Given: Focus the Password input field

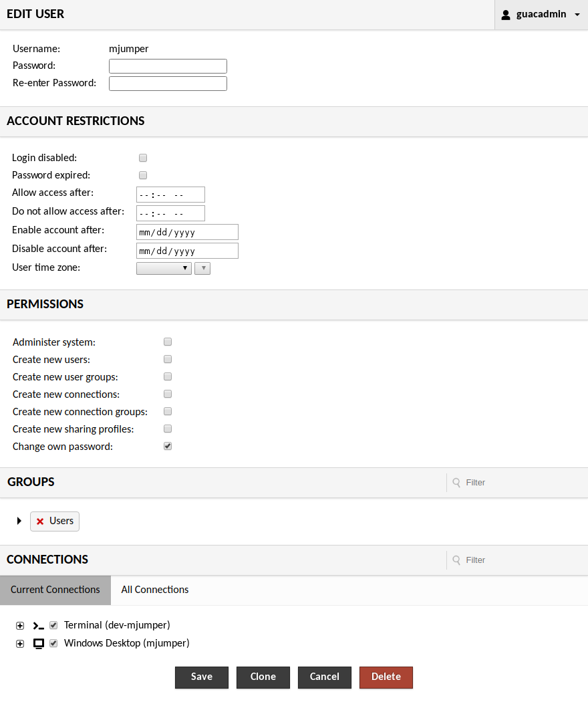Looking at the screenshot, I should [168, 66].
